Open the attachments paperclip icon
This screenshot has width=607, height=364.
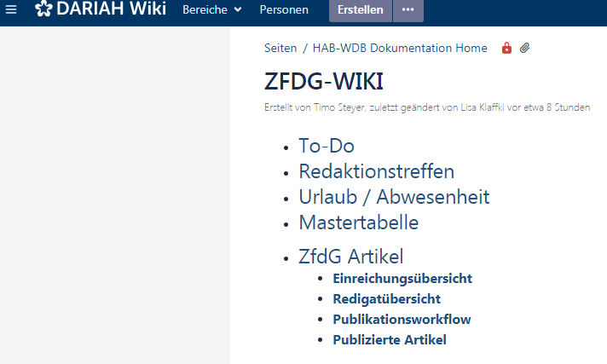point(525,49)
